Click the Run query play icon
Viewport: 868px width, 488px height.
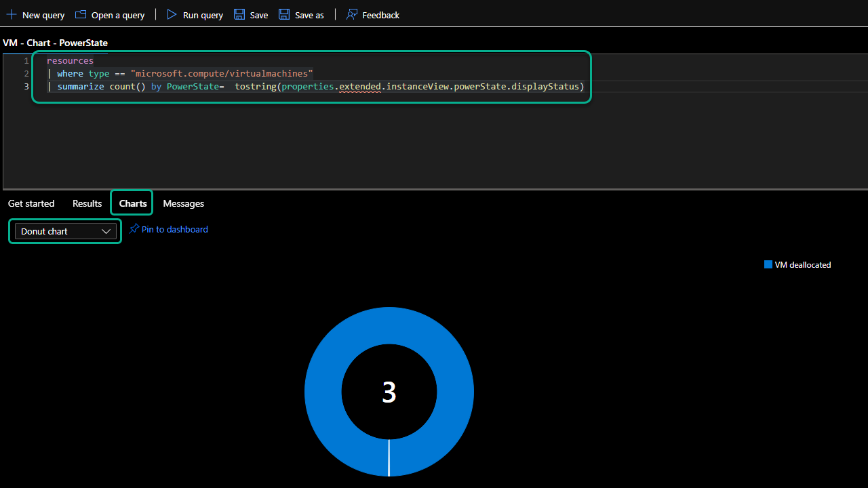point(172,14)
